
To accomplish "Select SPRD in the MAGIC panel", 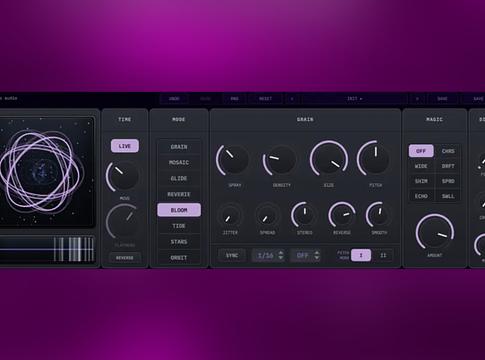I will (448, 181).
